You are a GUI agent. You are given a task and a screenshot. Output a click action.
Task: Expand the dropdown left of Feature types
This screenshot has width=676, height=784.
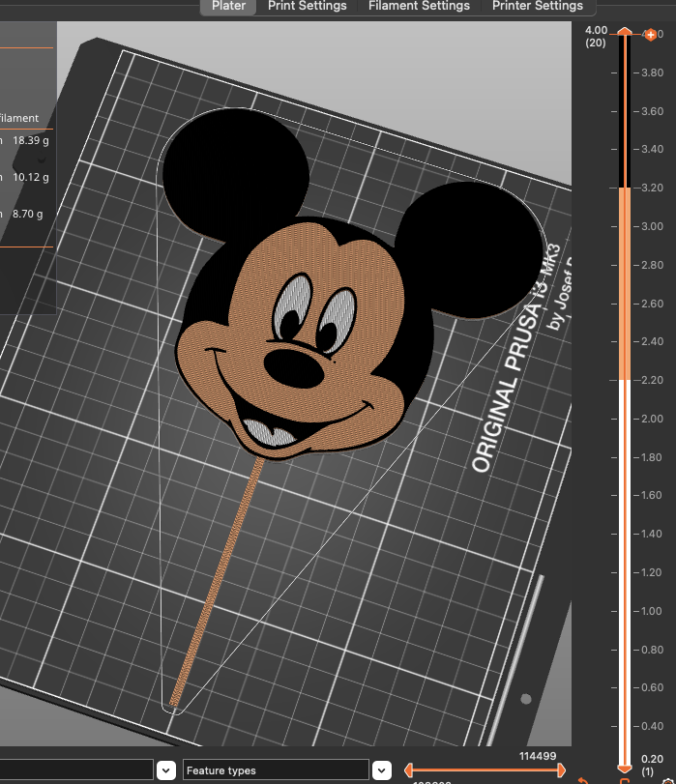166,770
